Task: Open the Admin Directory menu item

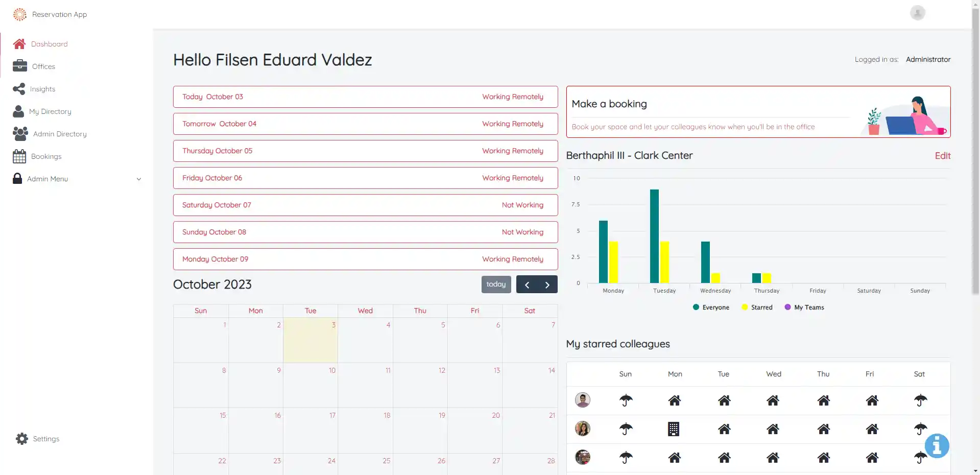Action: (x=60, y=134)
